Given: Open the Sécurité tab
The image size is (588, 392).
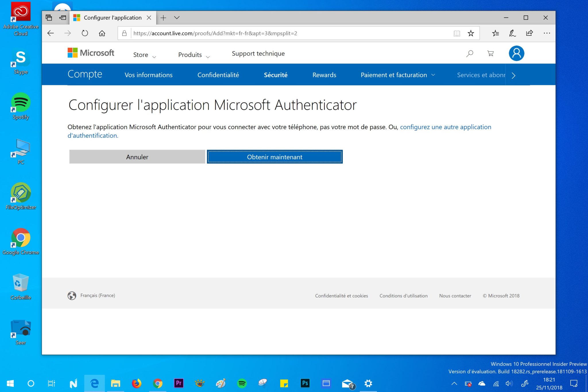Looking at the screenshot, I should pyautogui.click(x=276, y=75).
